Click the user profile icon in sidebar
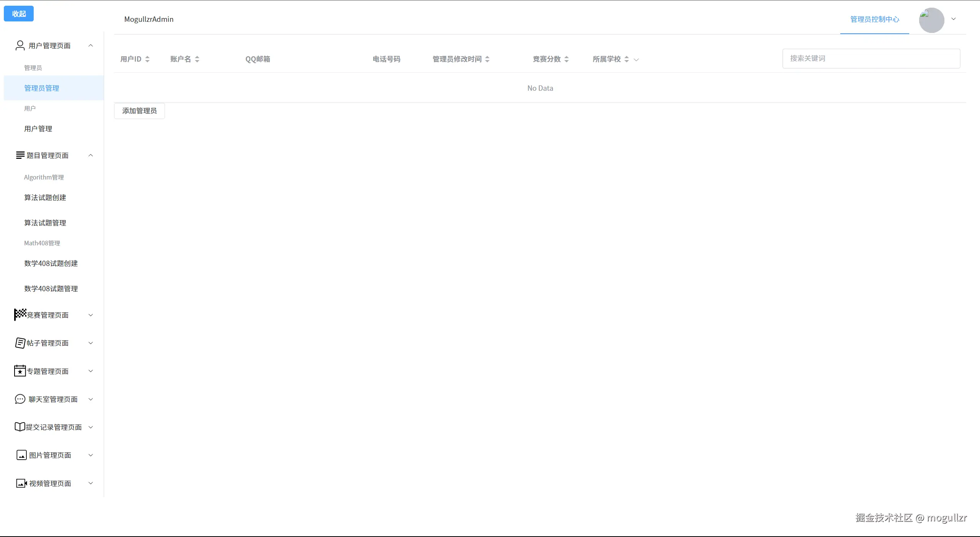Screen dimensions: 980x537 click(20, 46)
